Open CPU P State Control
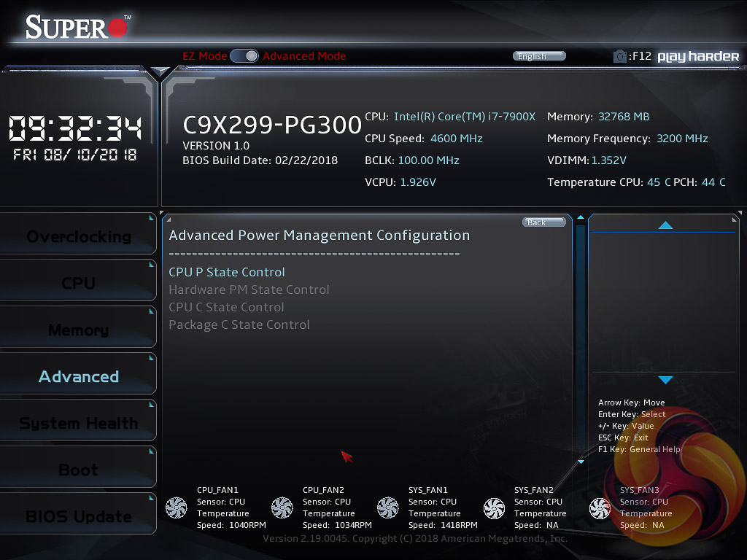The height and width of the screenshot is (560, 747). click(227, 272)
